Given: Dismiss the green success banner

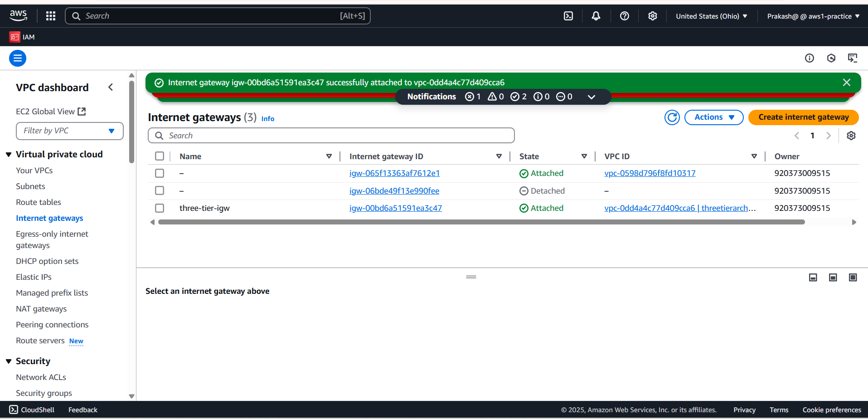Looking at the screenshot, I should tap(847, 83).
